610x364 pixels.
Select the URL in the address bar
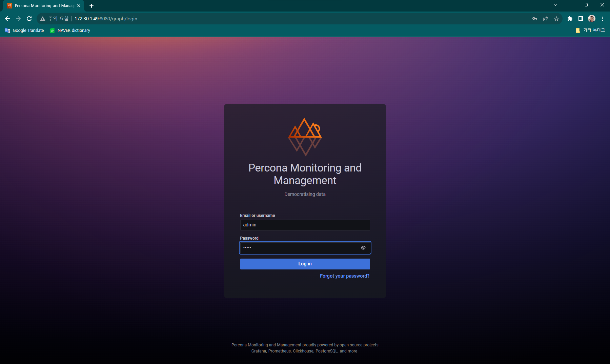click(106, 19)
